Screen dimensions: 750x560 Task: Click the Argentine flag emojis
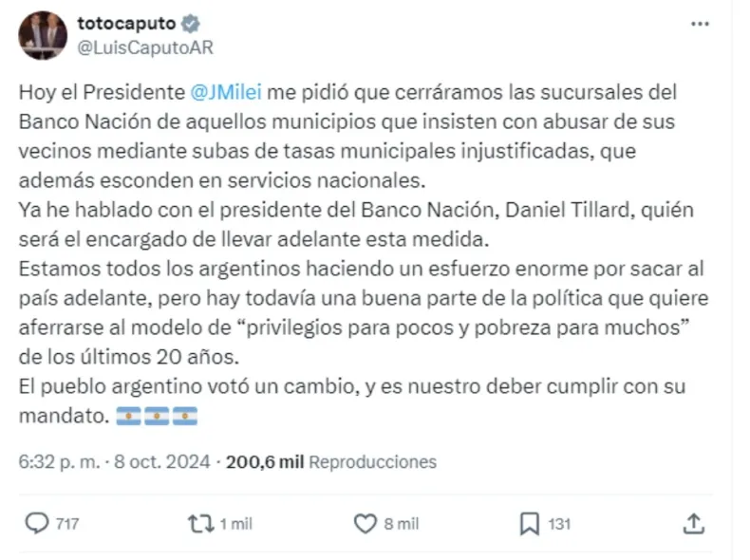(x=157, y=417)
